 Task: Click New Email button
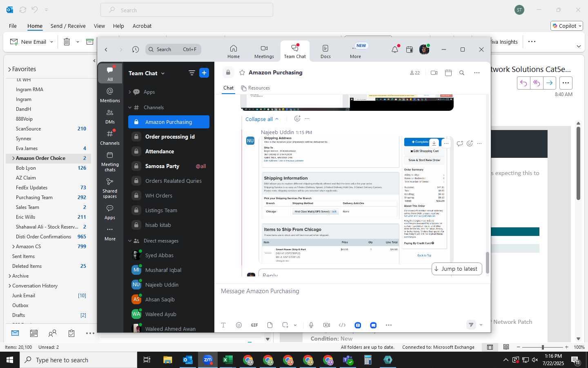pos(28,42)
